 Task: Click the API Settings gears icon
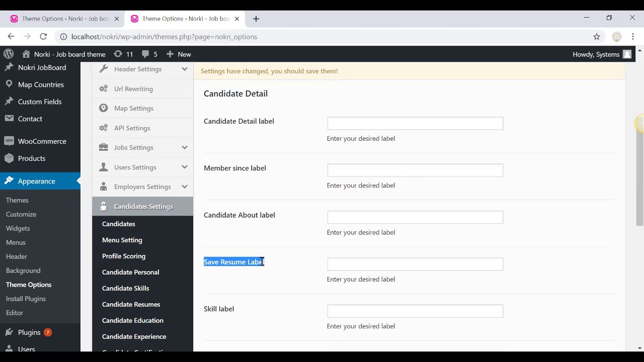[x=104, y=128]
